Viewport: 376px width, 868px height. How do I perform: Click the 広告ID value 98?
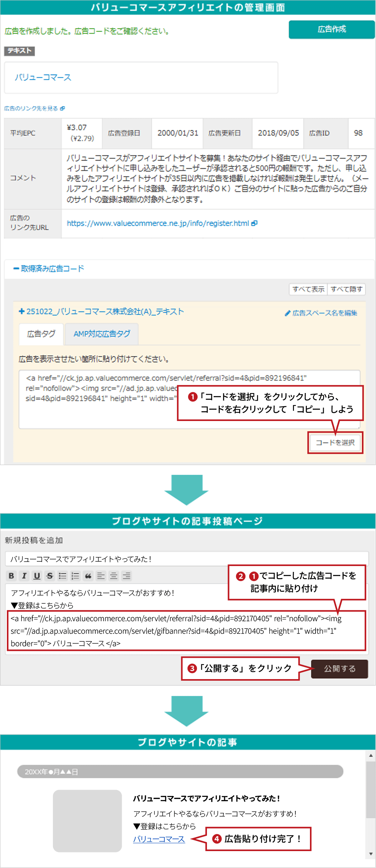[358, 133]
